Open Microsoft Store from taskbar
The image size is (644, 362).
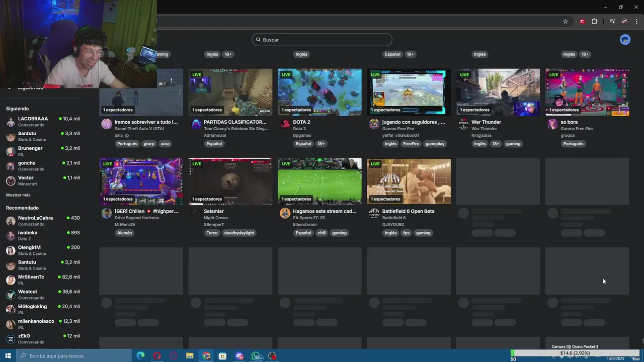tap(222, 356)
